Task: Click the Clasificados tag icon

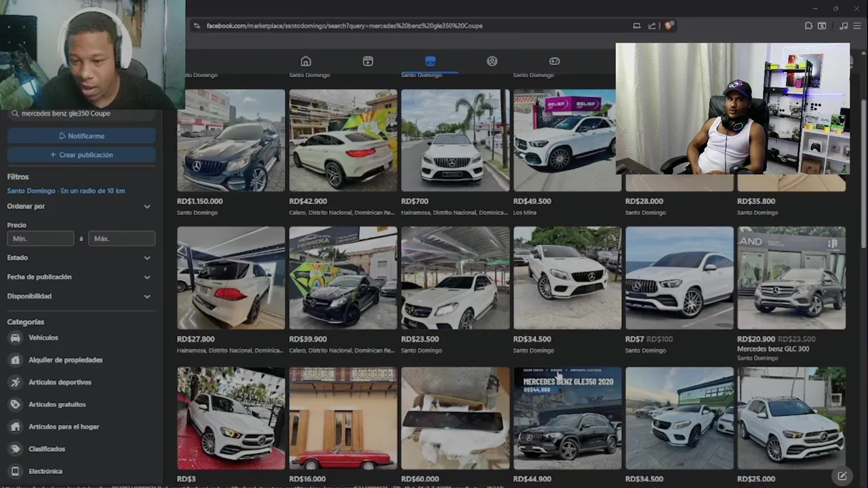Action: tap(16, 449)
